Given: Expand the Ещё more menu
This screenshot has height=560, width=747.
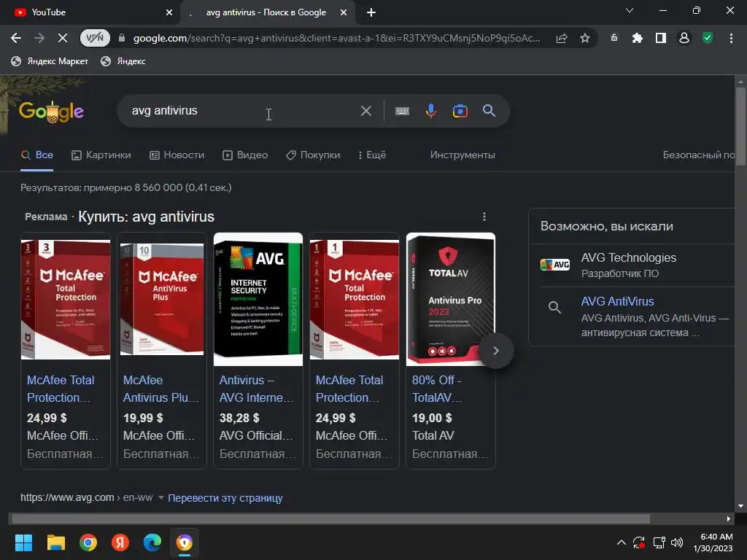Looking at the screenshot, I should (x=372, y=155).
